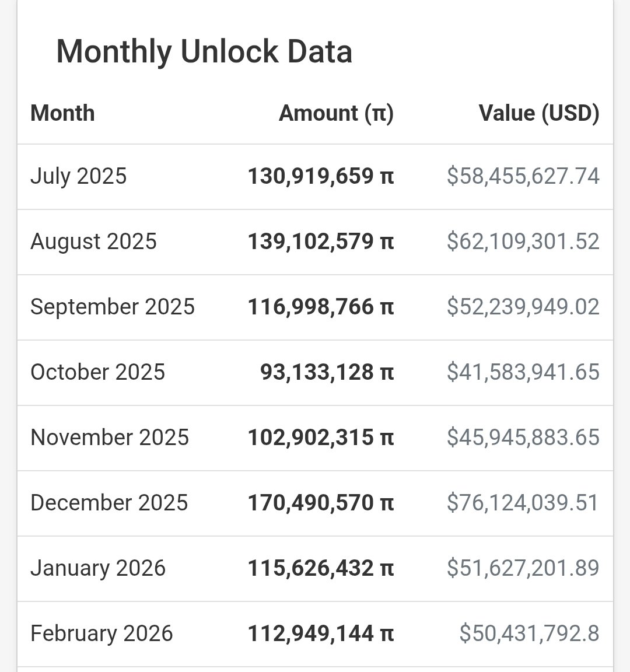Click the December 2025 month cell
Viewport: 630px width, 672px height.
109,503
